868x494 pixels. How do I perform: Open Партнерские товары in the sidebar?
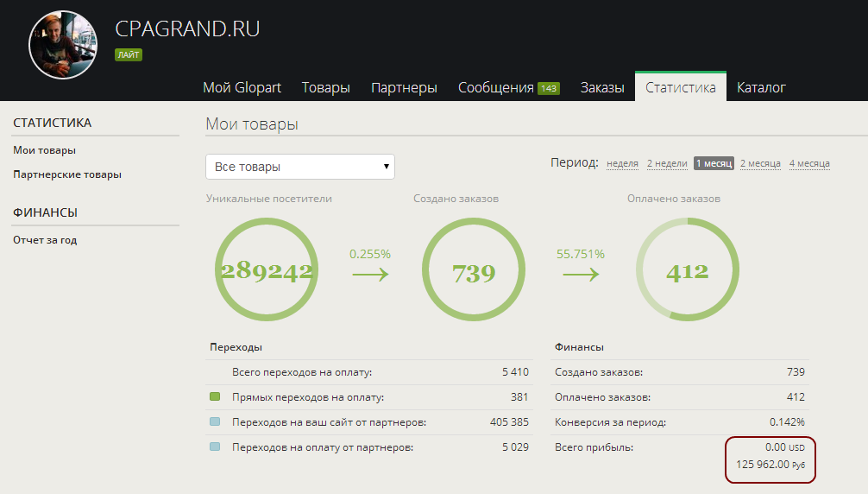click(x=67, y=174)
